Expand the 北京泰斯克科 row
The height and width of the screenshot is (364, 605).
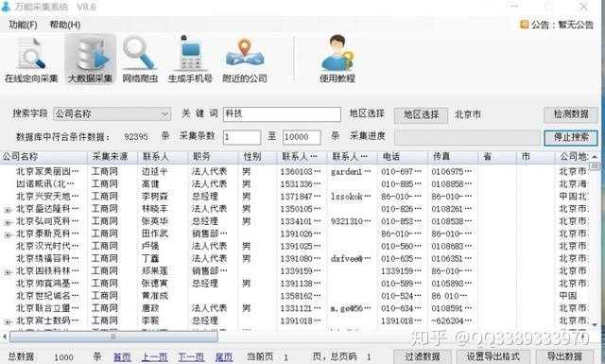tap(7, 234)
